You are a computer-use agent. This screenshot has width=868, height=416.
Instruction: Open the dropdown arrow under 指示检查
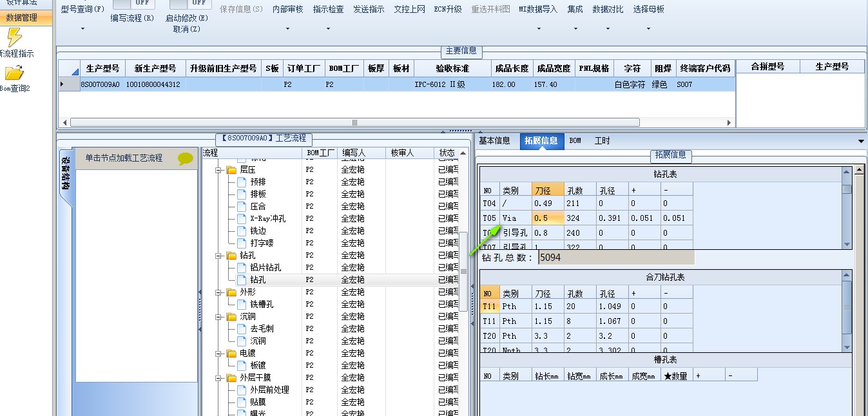click(x=328, y=29)
